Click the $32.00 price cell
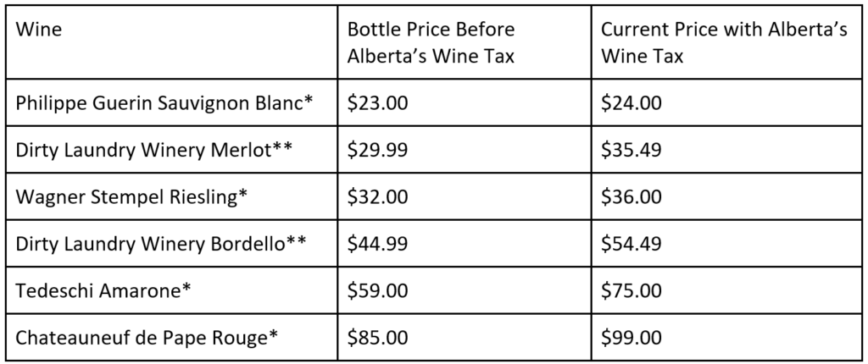868x364 pixels. pyautogui.click(x=378, y=196)
